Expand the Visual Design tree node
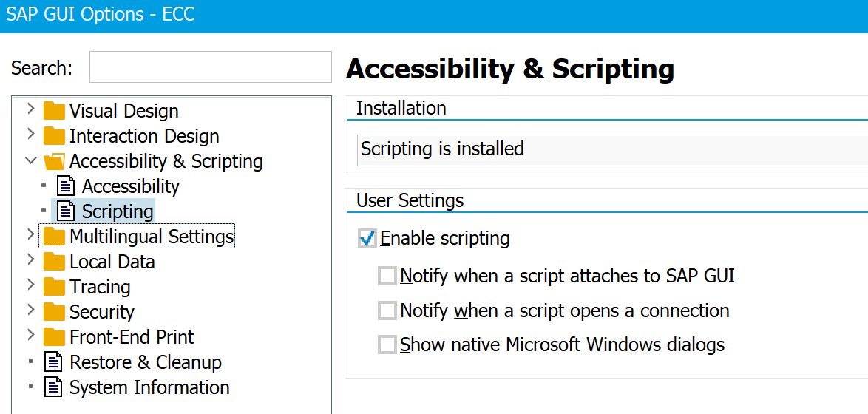 point(30,110)
